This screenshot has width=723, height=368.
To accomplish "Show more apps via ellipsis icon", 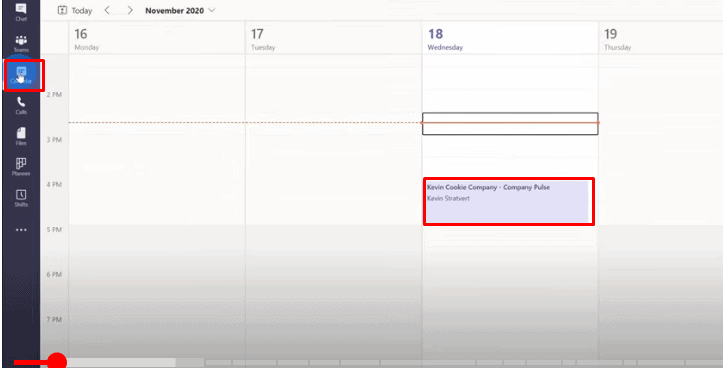I will click(x=21, y=230).
